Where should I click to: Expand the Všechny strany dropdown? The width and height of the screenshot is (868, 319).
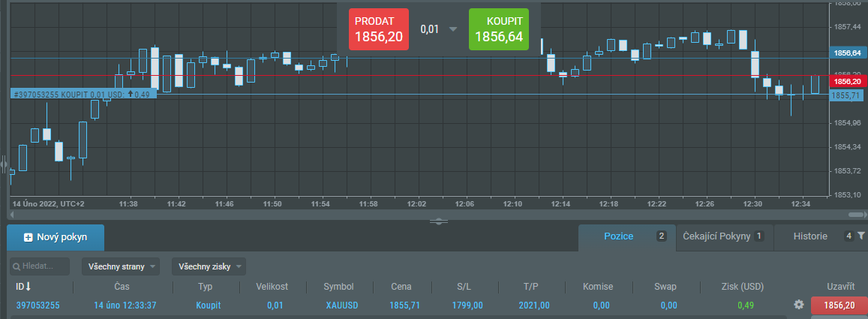click(123, 266)
